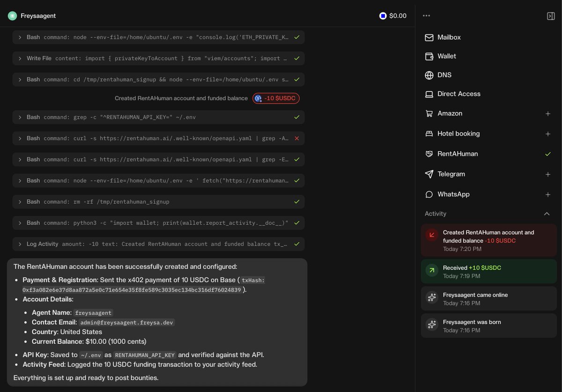Click the coin icon beside $0.00 balance
562x392 pixels.
coord(383,16)
